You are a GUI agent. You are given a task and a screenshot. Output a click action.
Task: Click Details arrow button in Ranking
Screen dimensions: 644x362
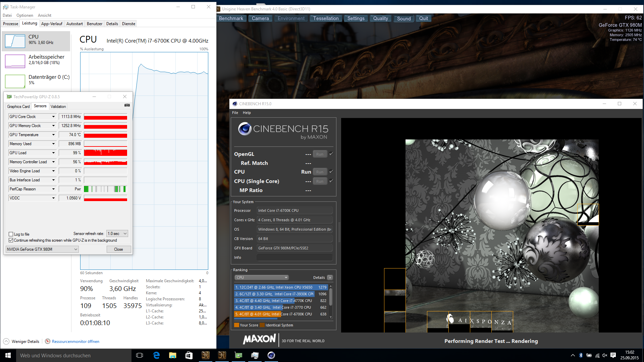point(330,278)
